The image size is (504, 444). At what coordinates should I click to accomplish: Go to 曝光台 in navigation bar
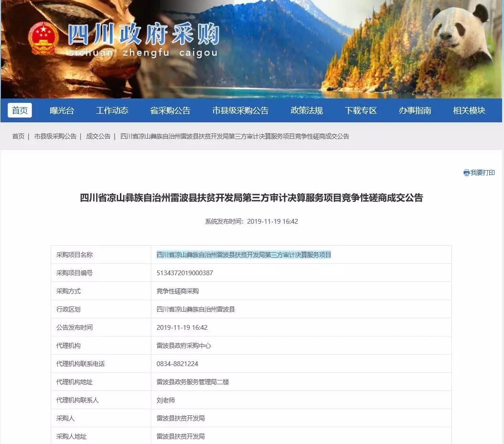click(x=62, y=110)
